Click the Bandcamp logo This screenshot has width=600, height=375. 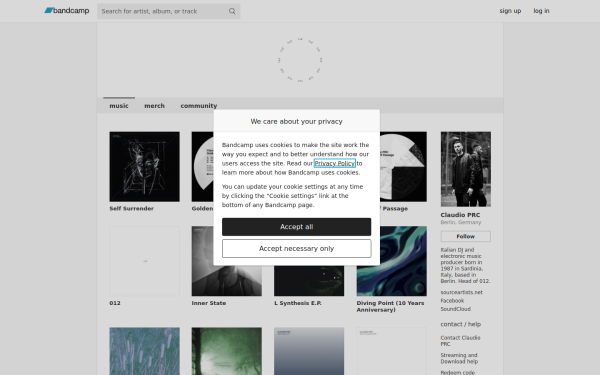67,11
